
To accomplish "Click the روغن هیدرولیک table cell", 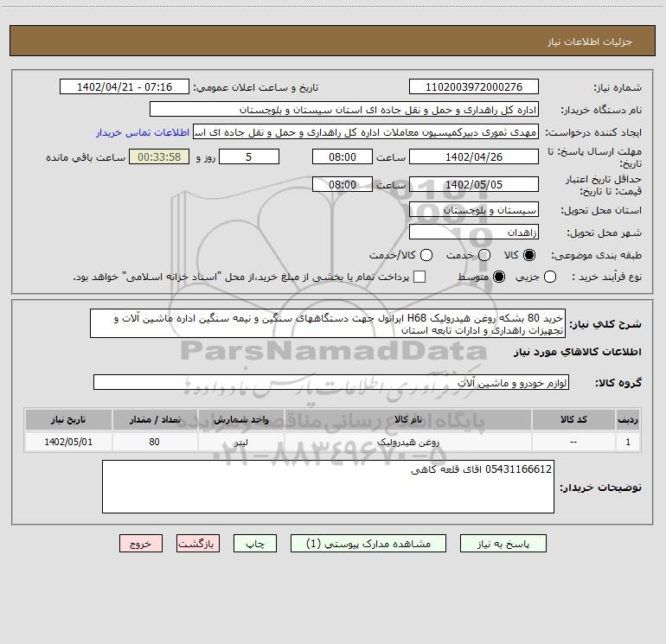I will coord(407,442).
